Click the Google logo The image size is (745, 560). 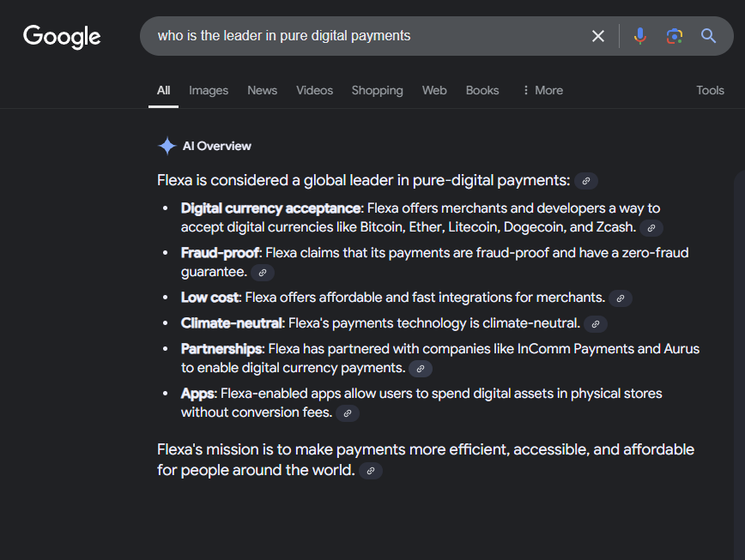pyautogui.click(x=62, y=37)
